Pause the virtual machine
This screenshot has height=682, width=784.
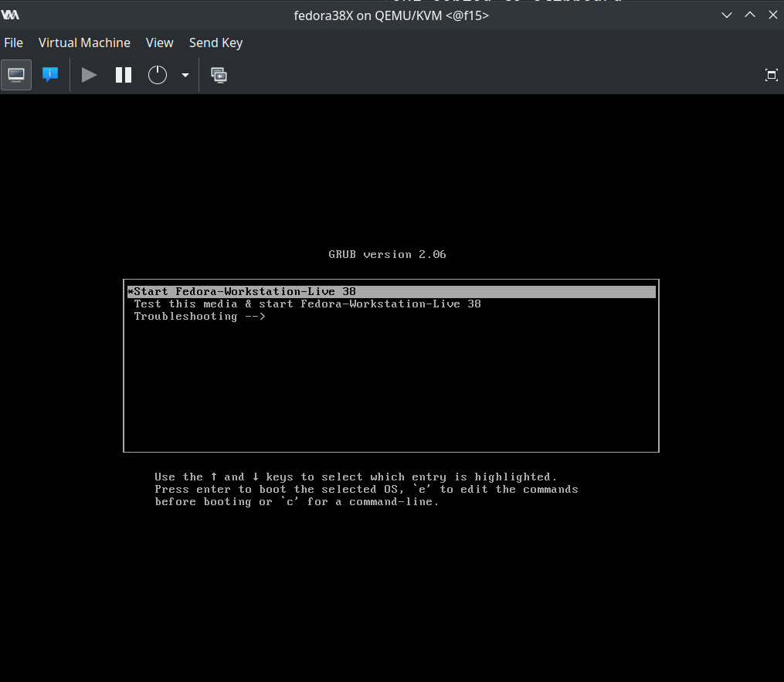(x=124, y=75)
